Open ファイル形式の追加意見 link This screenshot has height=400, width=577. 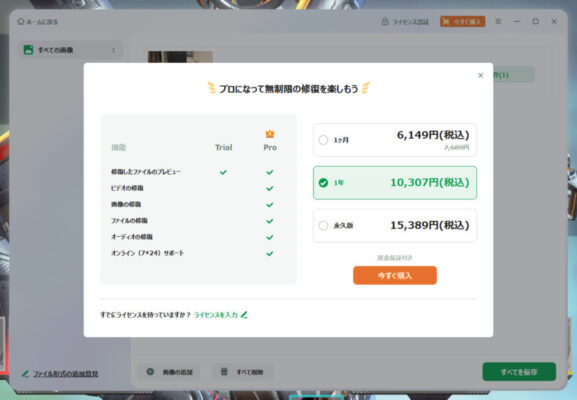66,374
